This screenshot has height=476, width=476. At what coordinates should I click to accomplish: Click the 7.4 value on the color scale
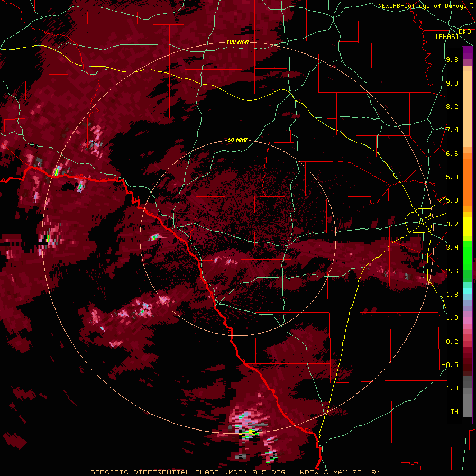(452, 130)
